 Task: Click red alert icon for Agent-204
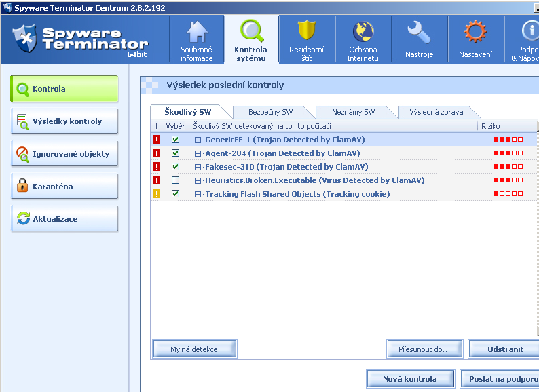pyautogui.click(x=156, y=153)
